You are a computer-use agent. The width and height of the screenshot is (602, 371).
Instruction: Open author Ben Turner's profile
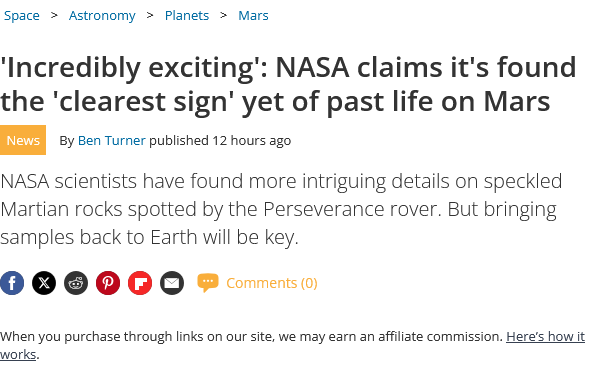tap(112, 141)
